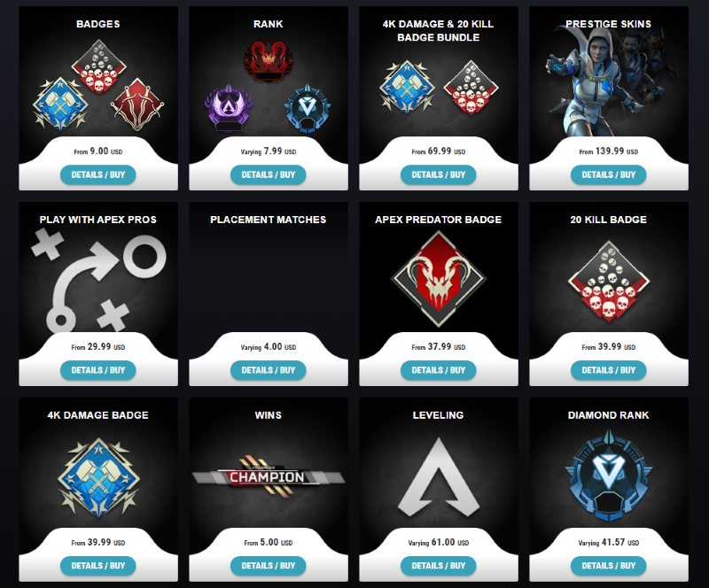Click the red Predator rank emblem in Rank card

point(269,60)
